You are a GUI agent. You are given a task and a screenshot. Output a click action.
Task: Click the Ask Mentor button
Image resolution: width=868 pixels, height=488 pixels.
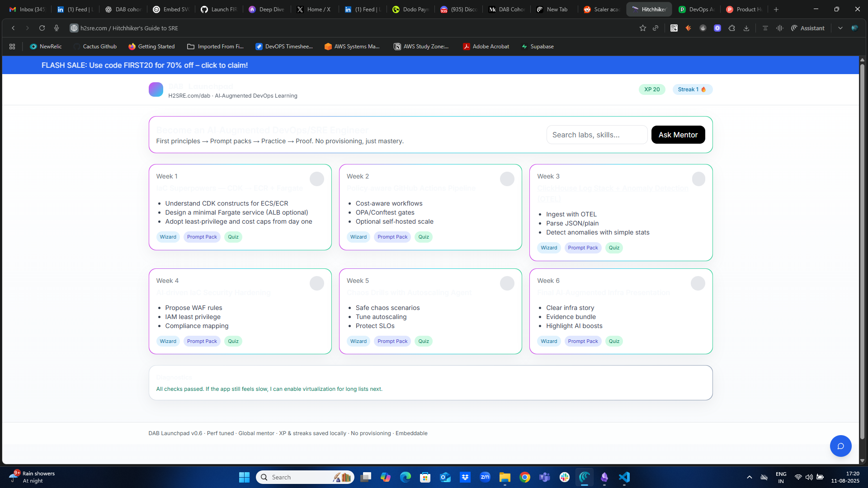click(678, 135)
